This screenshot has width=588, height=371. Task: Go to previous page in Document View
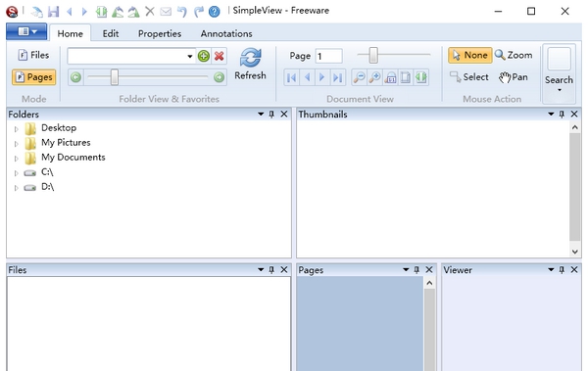[x=307, y=77]
